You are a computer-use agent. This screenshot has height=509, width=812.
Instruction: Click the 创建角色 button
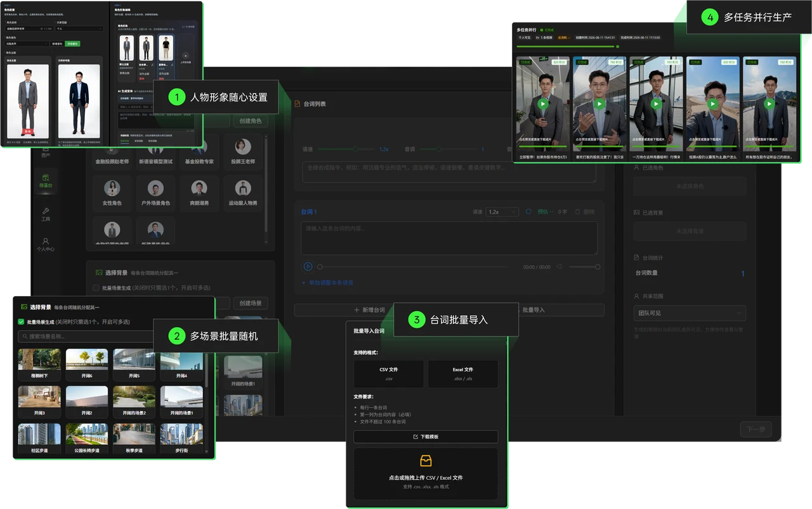[251, 121]
